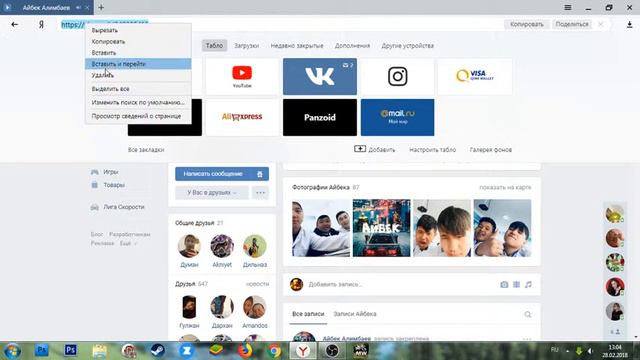Open Настроить табло link
Image resolution: width=640 pixels, height=360 pixels.
[x=432, y=150]
